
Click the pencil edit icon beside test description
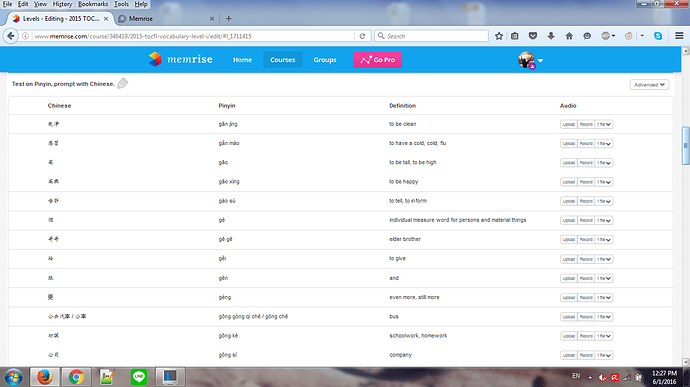pos(123,83)
